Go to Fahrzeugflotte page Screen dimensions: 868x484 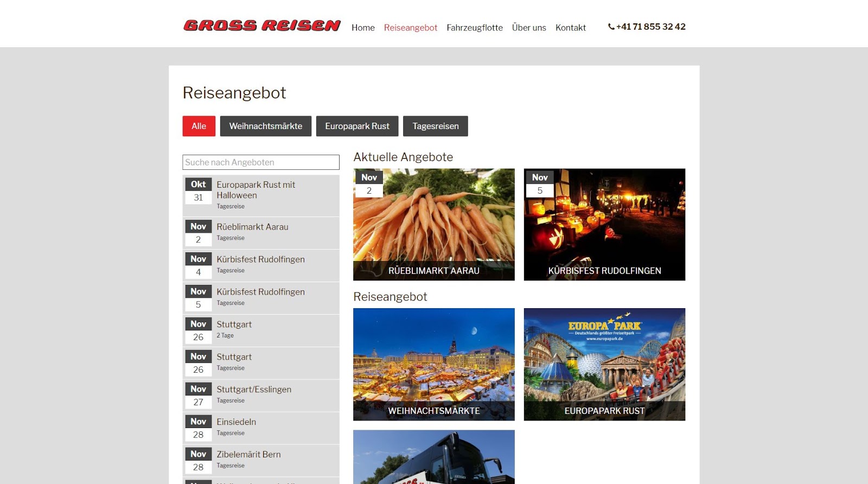(x=475, y=28)
